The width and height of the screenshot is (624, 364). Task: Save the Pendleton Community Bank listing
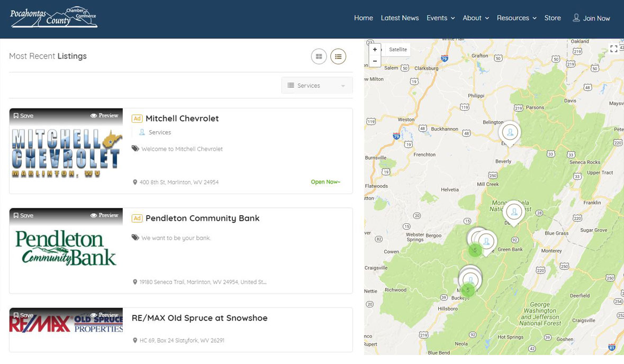[23, 216]
